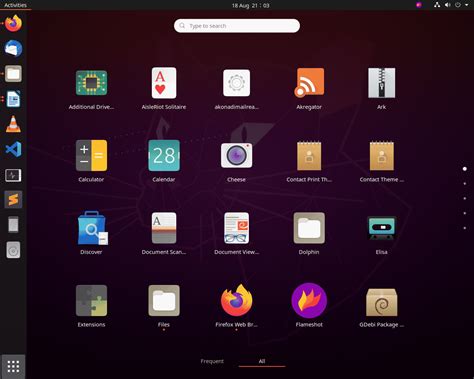Open Ark archive manager

tap(381, 83)
